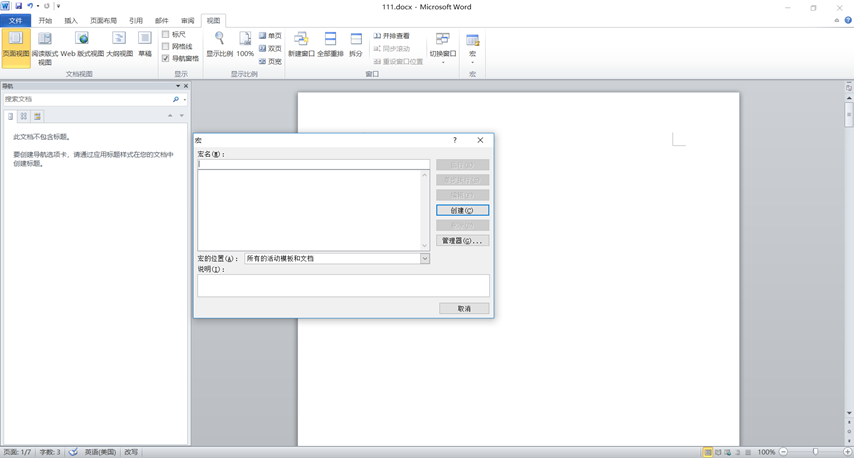
Task: Open search options dropdown in navigation pane
Action: pos(185,100)
